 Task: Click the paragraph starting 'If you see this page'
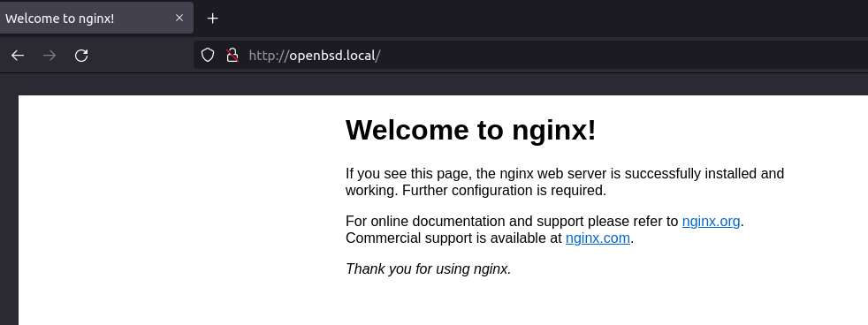tap(565, 182)
